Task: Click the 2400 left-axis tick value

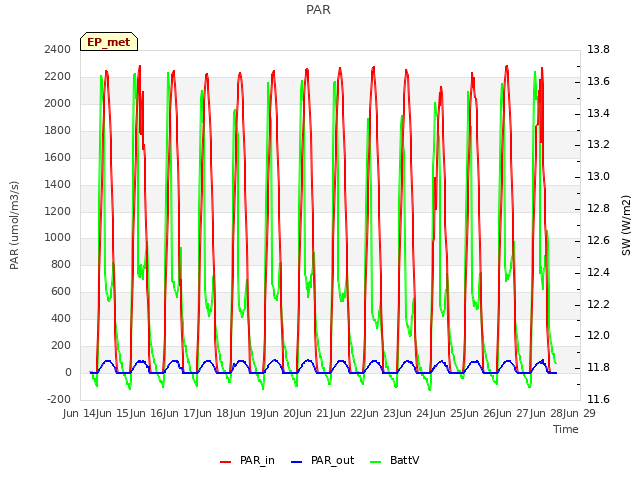Action: [58, 49]
